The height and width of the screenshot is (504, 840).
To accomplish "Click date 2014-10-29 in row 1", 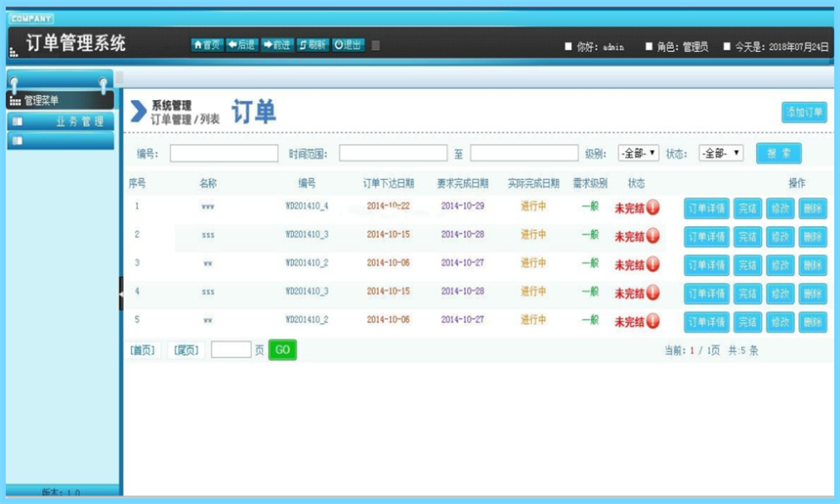I will [462, 206].
